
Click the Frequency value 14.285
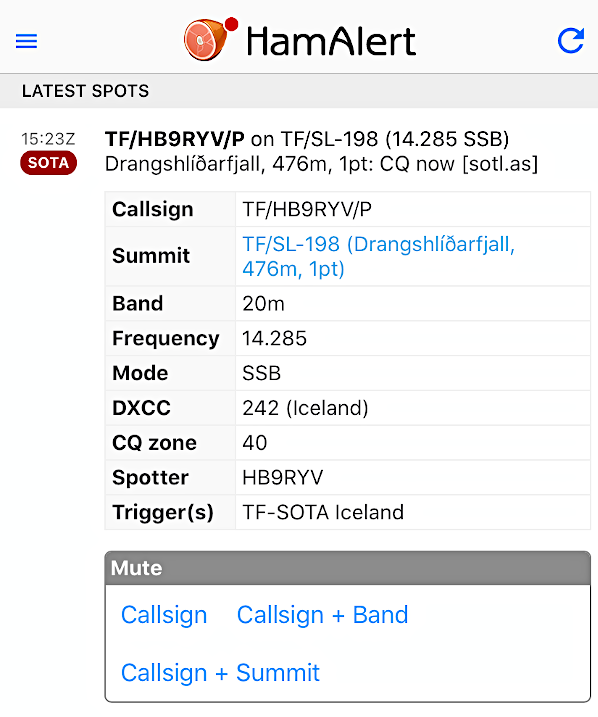pyautogui.click(x=274, y=338)
